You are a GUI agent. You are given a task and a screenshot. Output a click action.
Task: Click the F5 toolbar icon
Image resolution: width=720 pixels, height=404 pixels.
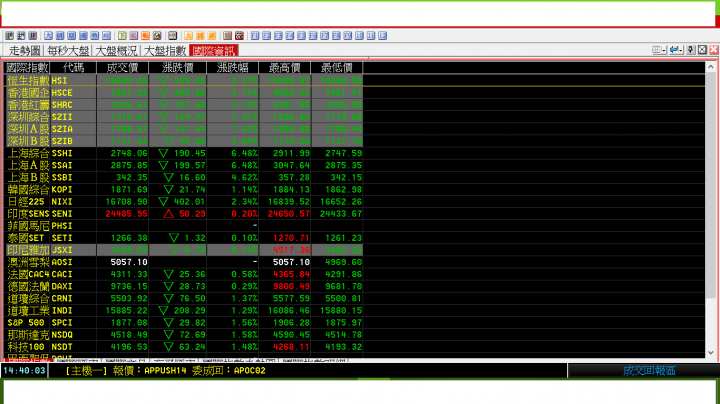click(301, 36)
